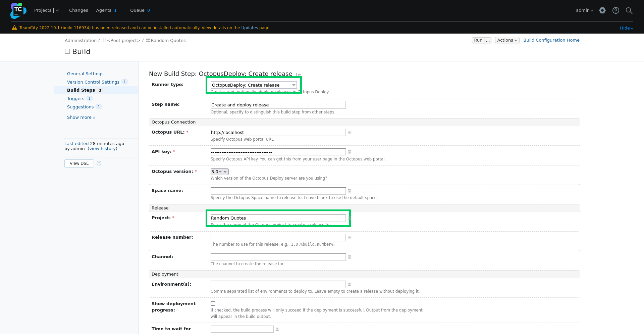Open the Updates page link
The image size is (644, 334).
coord(250,28)
